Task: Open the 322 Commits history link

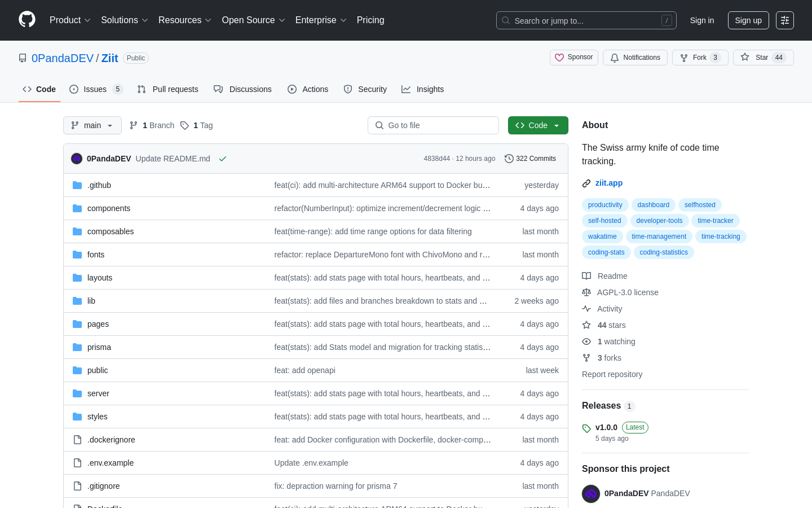Action: point(530,159)
